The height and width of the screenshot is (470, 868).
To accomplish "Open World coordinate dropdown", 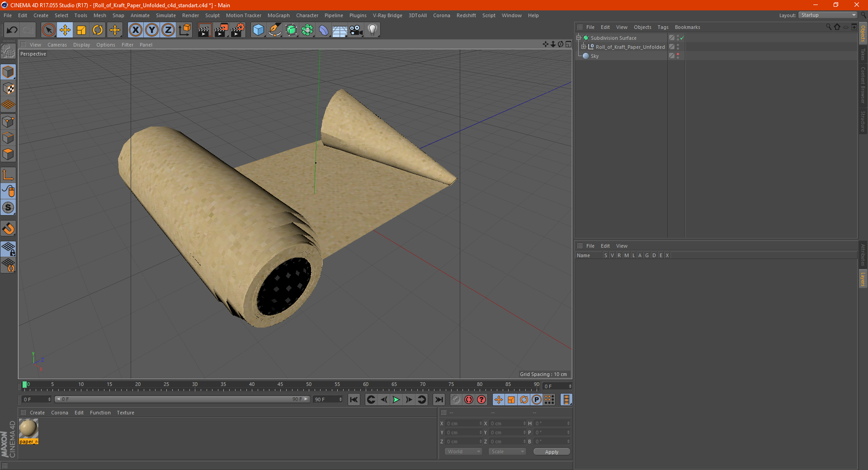I will click(463, 451).
